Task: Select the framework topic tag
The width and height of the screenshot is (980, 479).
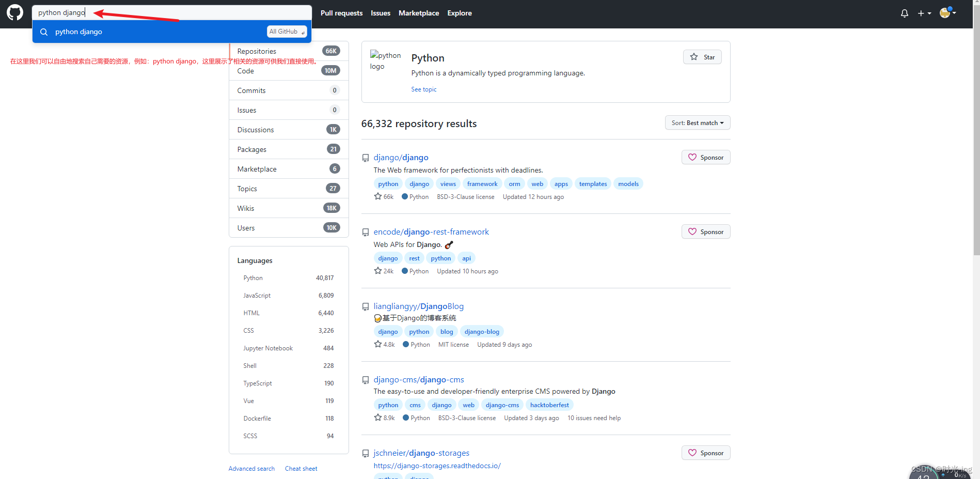Action: (x=482, y=184)
